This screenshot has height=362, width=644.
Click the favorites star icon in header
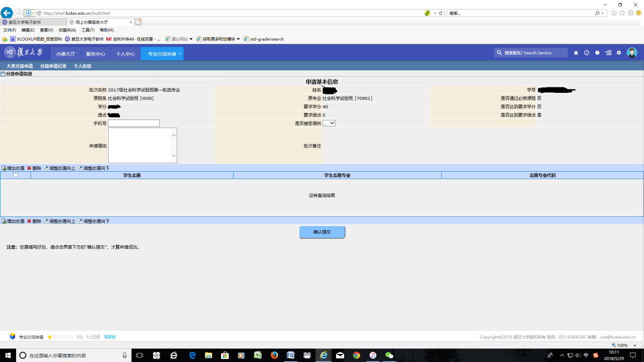click(x=576, y=53)
